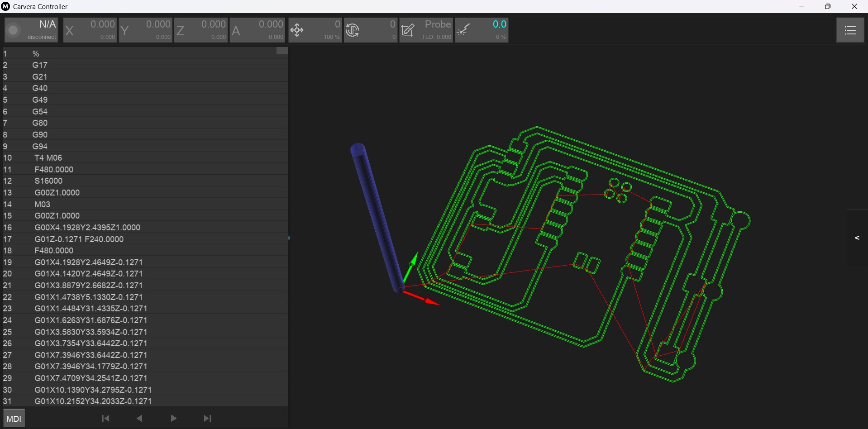Select line 11 F480.0000
868x429 pixels.
coord(145,169)
